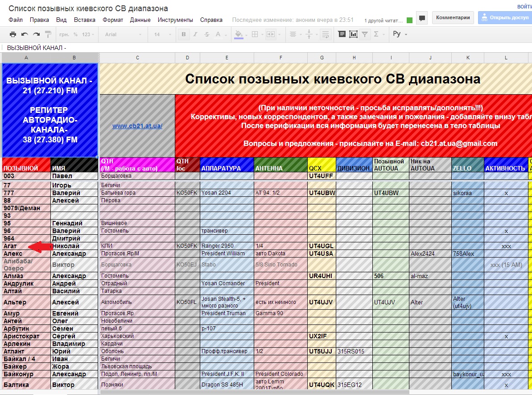Screen dimensions: 532x395
Task: Click the green viewer indicator square
Action: 409,20
